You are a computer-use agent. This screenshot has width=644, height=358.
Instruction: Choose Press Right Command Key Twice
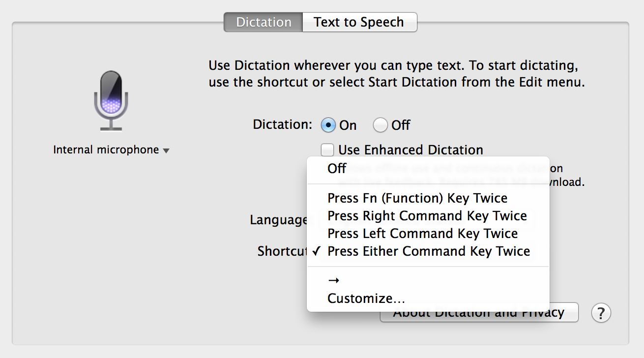(x=428, y=216)
